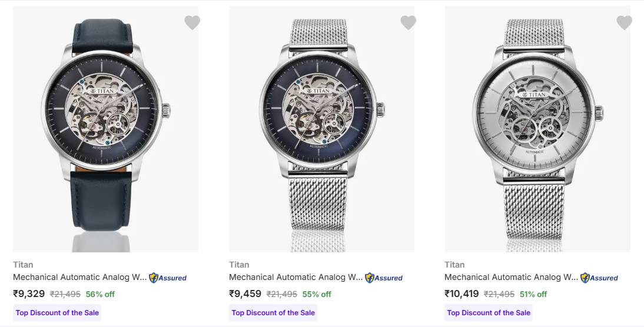644x327 pixels.
Task: View the silver-dial mesh strap watch image
Action: tap(537, 129)
